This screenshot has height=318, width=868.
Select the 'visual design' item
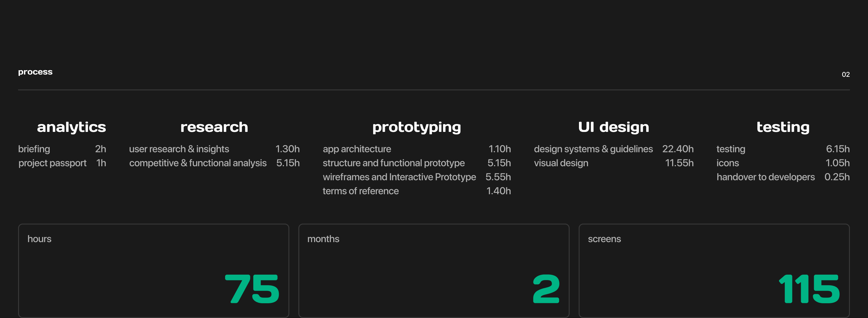click(x=561, y=163)
